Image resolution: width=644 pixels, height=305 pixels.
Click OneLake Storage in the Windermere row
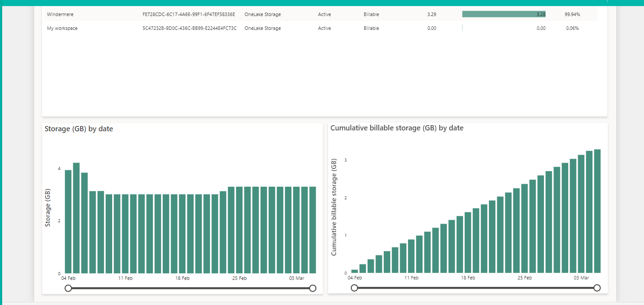[262, 14]
